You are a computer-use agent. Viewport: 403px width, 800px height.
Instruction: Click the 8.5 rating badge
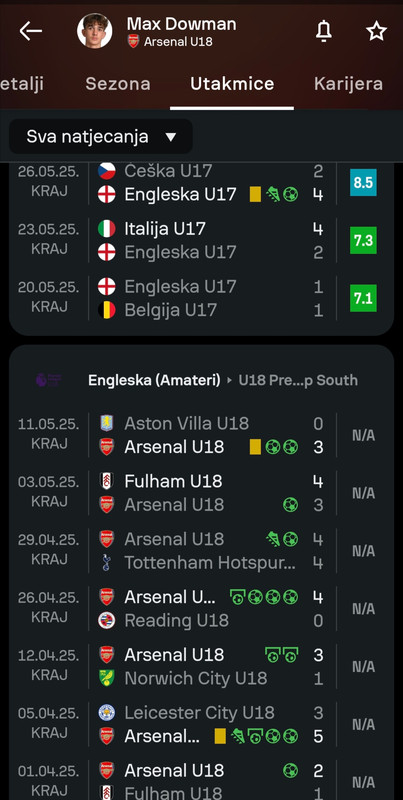[x=363, y=183]
